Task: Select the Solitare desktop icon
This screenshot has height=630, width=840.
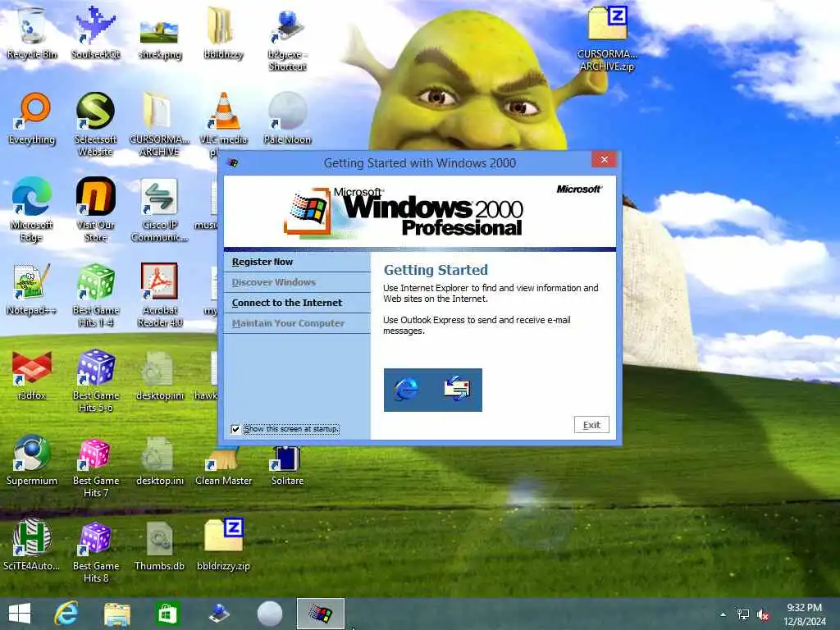Action: (x=288, y=466)
